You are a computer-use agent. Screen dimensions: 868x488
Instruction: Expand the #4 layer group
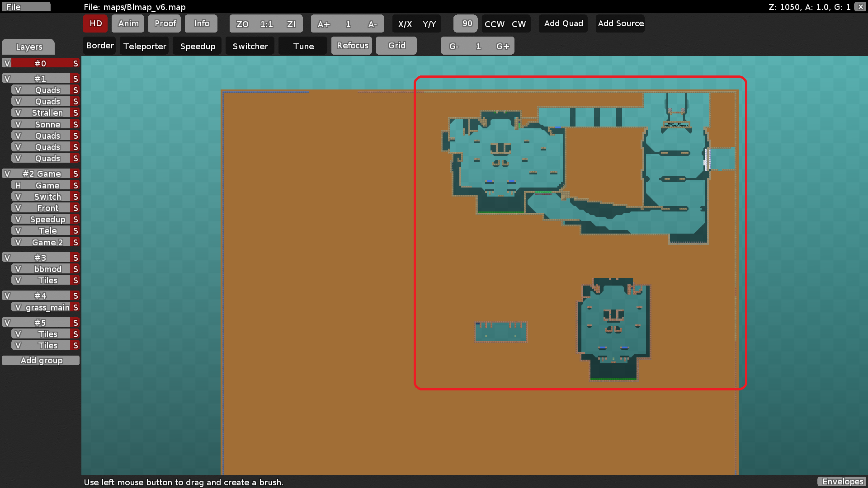coord(6,296)
